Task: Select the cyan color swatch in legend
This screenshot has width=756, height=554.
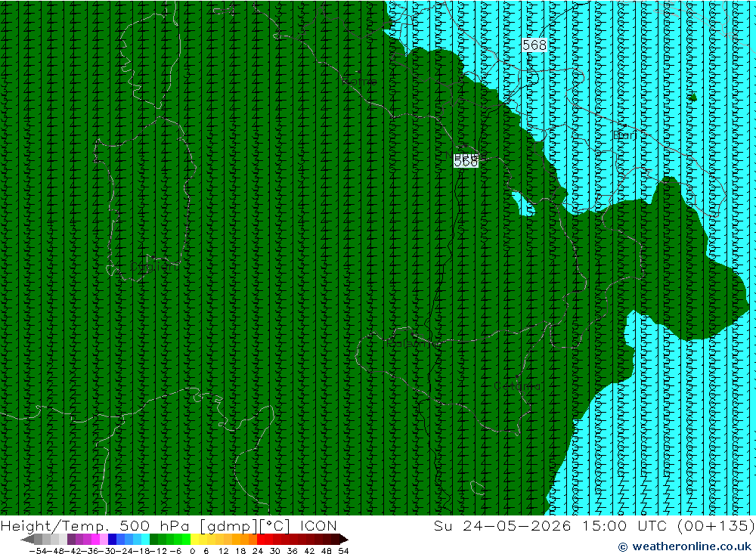Action: [x=145, y=539]
